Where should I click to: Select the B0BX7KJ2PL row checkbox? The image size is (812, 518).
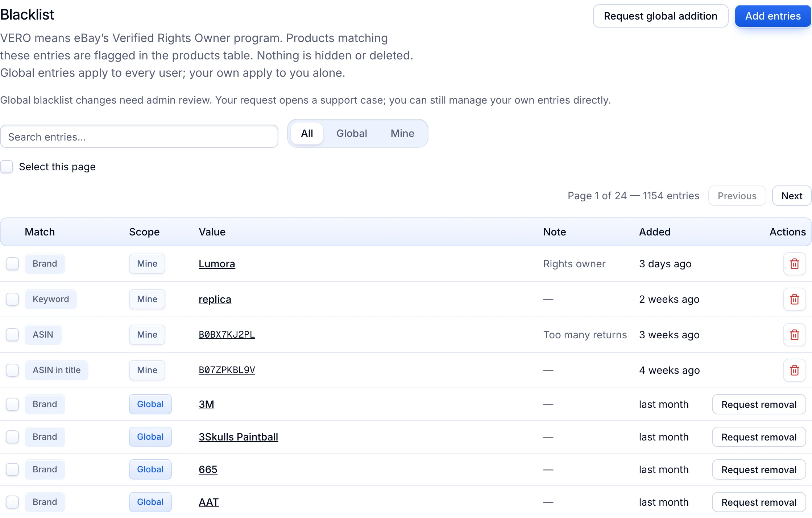tap(12, 335)
